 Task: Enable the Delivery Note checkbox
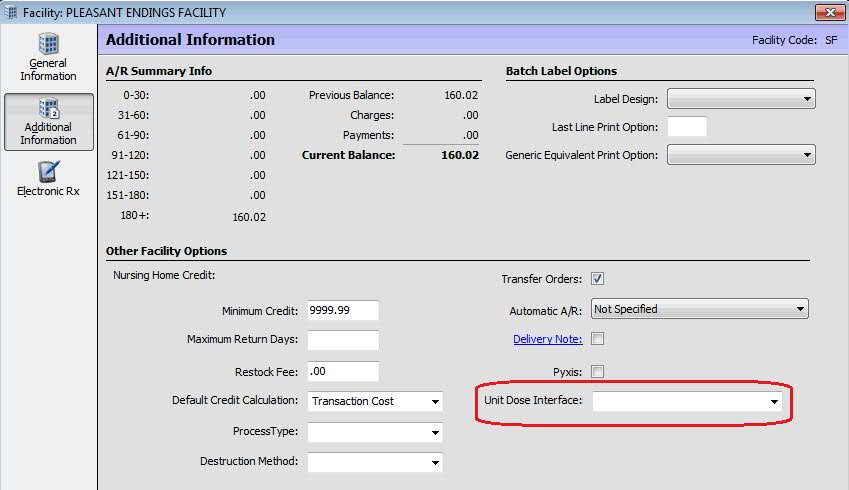(597, 339)
